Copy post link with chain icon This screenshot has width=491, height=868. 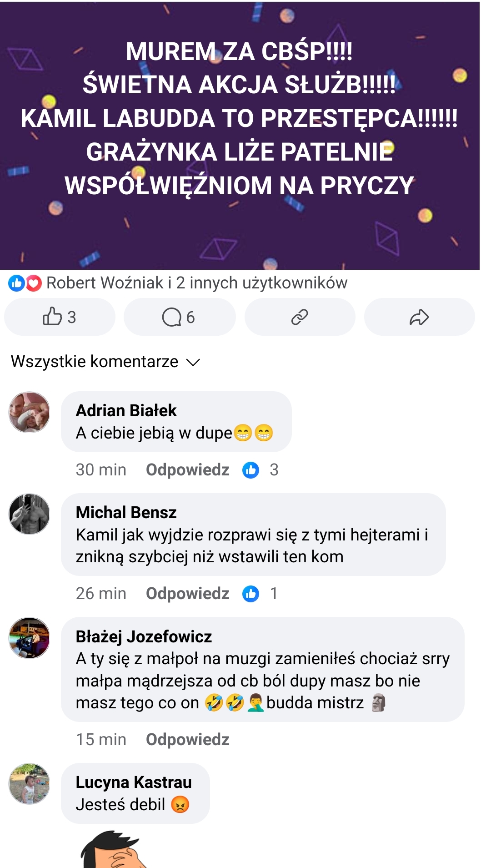pyautogui.click(x=300, y=317)
